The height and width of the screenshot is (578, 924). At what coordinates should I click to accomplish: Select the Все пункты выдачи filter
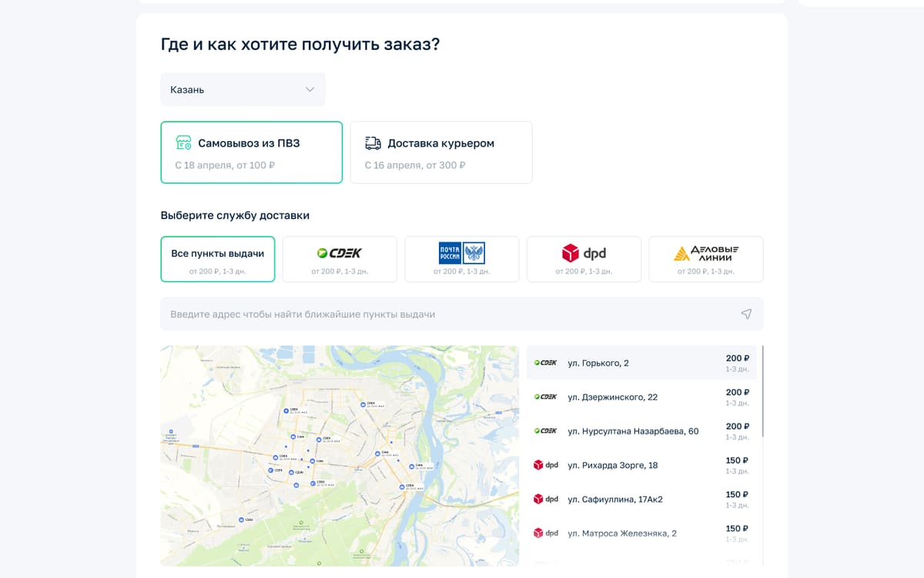tap(218, 260)
